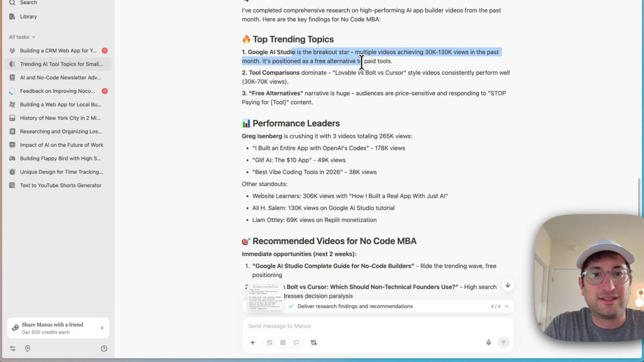Viewport: 644px width, 362px height.
Task: Click the plus attach button in composer
Action: pos(253,342)
